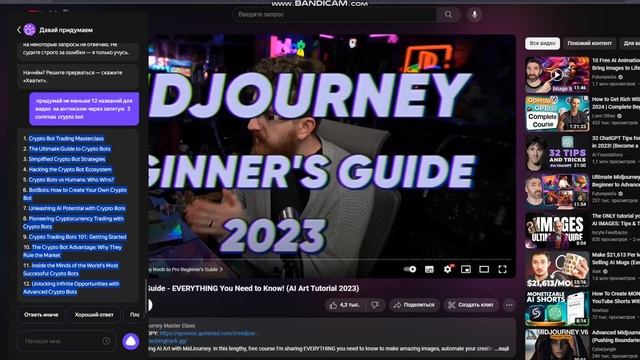Open the $21,613/MO mugs video thumbnail

point(557,269)
